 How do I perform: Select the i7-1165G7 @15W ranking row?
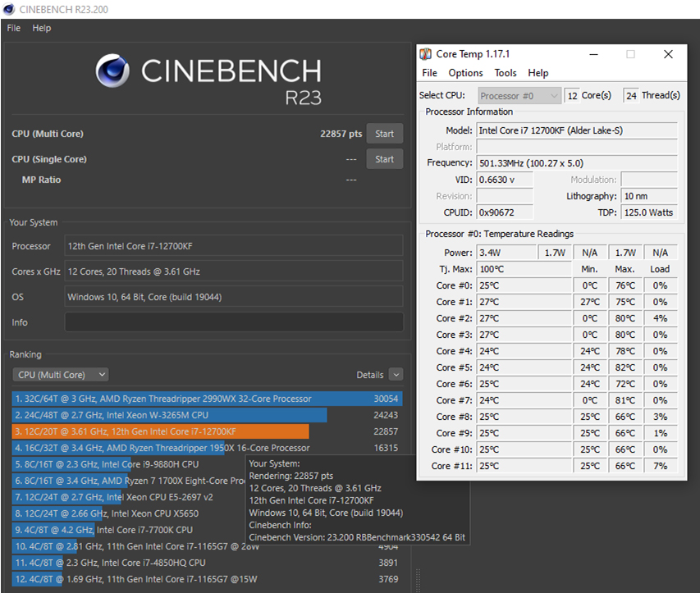click(x=207, y=579)
